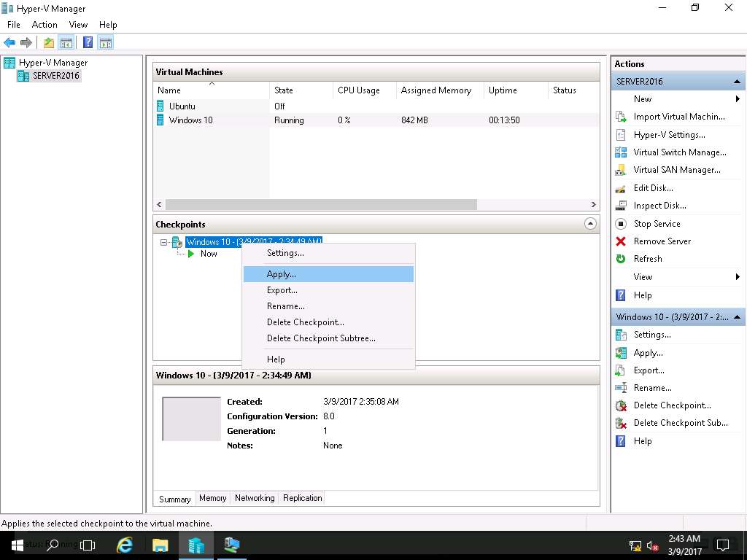Click the Back arrow toolbar icon

click(9, 43)
